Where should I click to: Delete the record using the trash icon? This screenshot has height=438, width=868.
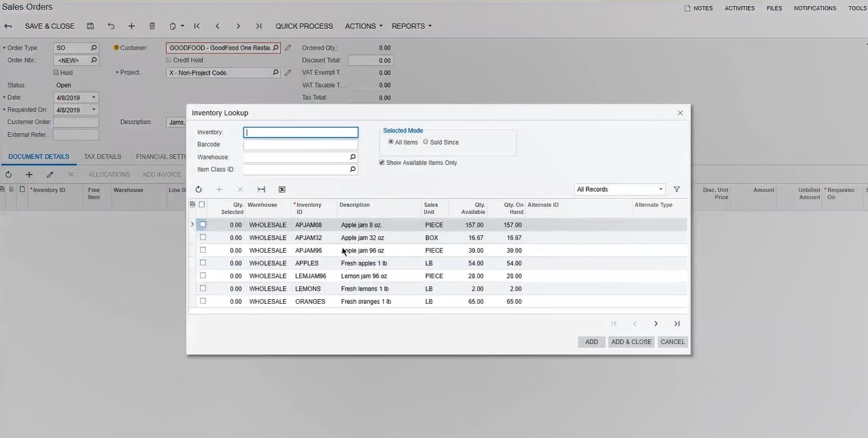tap(151, 26)
